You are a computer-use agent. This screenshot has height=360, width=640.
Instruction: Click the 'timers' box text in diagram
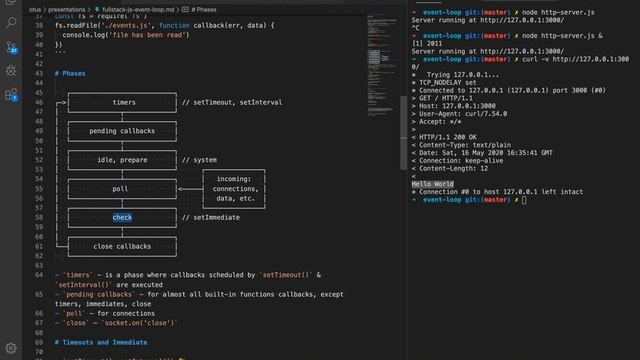coord(124,102)
